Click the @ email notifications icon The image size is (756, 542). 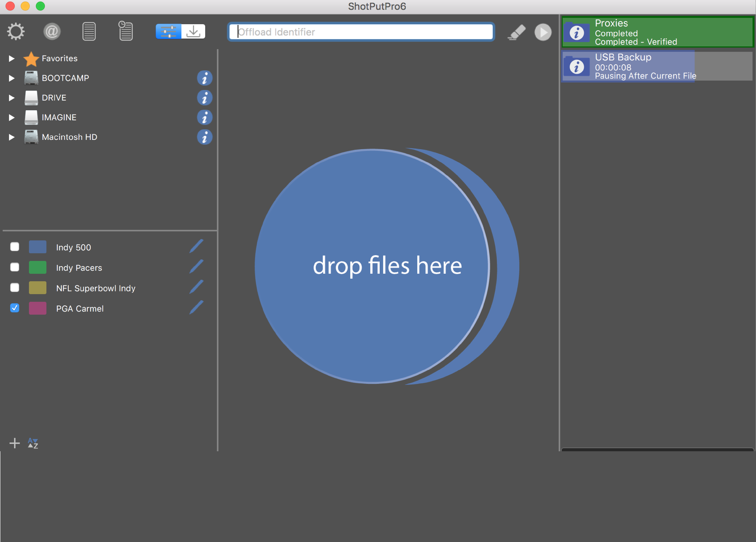coord(52,32)
